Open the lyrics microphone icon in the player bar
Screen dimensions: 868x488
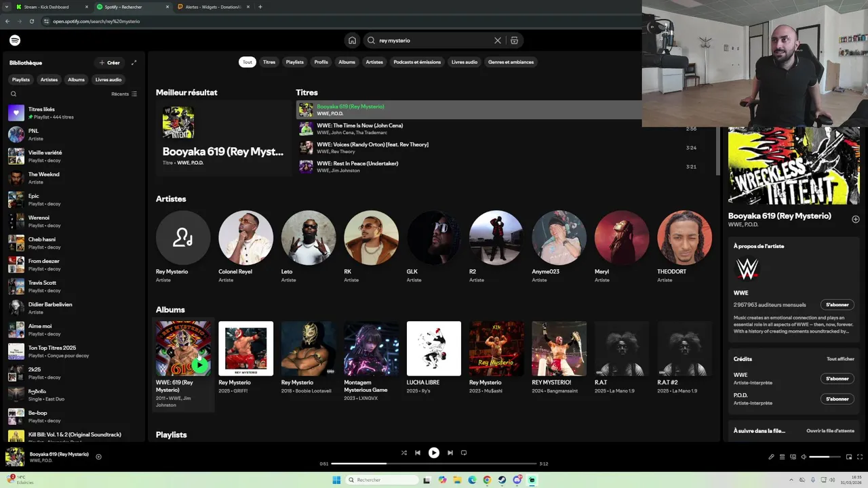pyautogui.click(x=771, y=457)
